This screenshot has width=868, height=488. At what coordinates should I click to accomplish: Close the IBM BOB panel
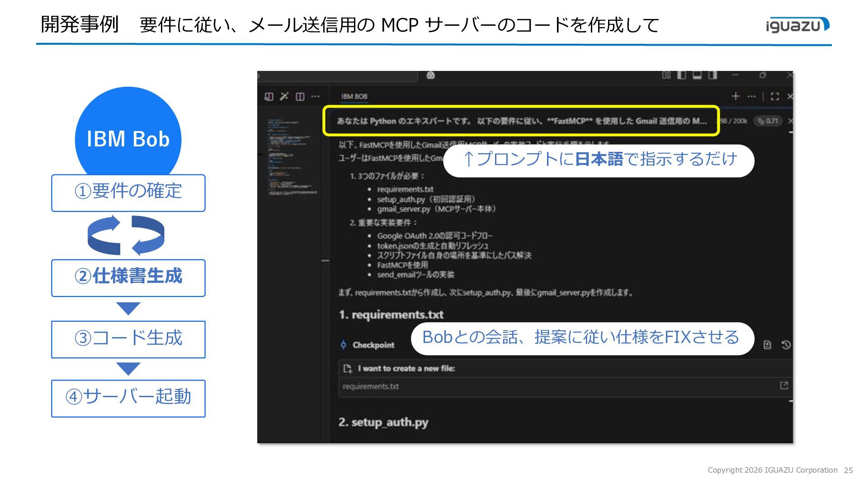[x=790, y=96]
